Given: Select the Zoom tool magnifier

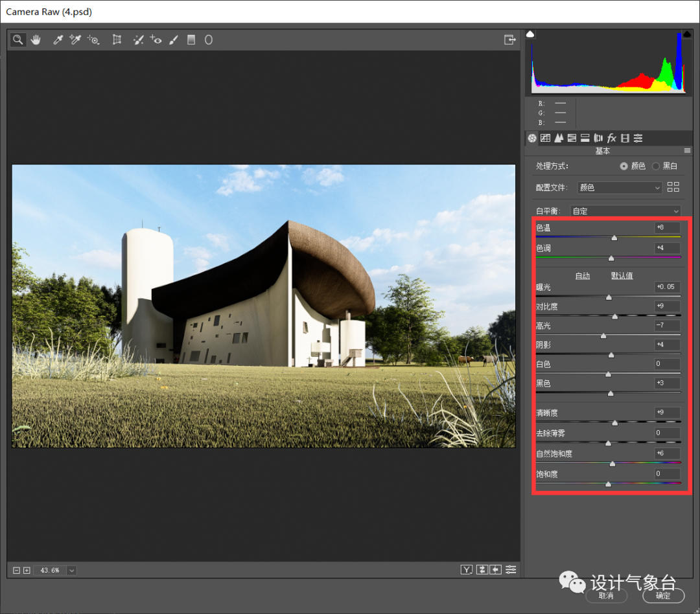Looking at the screenshot, I should click(x=18, y=40).
